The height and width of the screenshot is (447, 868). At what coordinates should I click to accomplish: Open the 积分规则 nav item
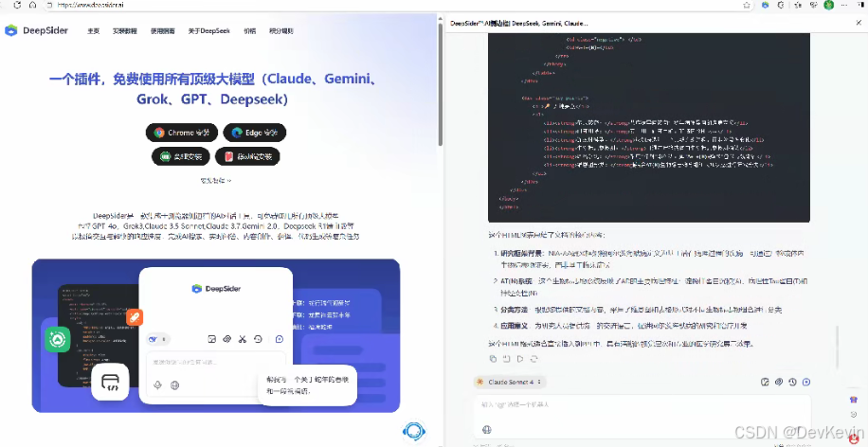click(281, 31)
